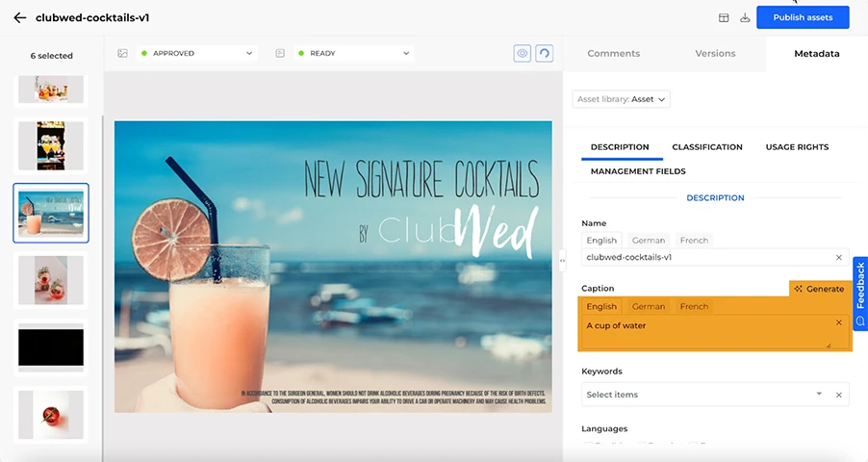Click the Keywords dropdown arrow
The width and height of the screenshot is (868, 462).
(819, 394)
